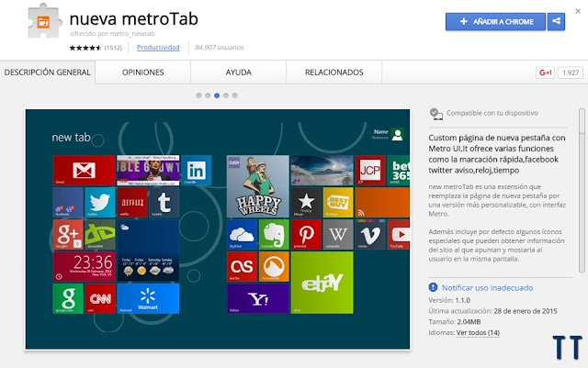Click the weather forecast tile
Image resolution: width=588 pixels, height=368 pixels.
tap(148, 251)
